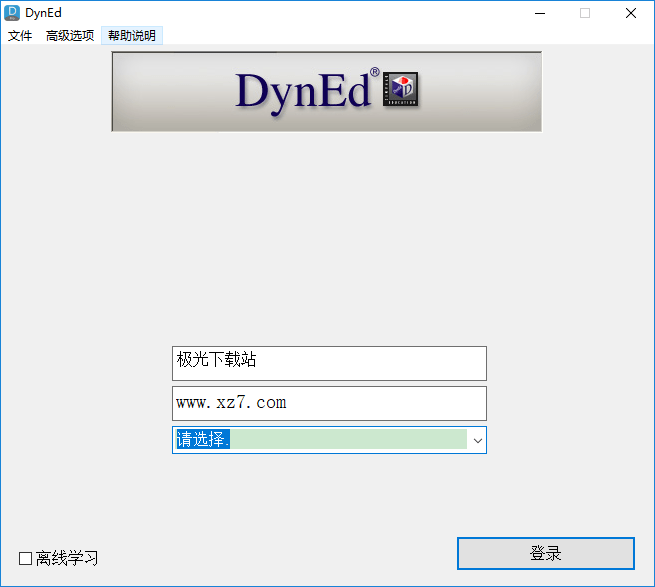Image resolution: width=655 pixels, height=587 pixels.
Task: Click the field containing www.xz7.com
Action: [329, 403]
